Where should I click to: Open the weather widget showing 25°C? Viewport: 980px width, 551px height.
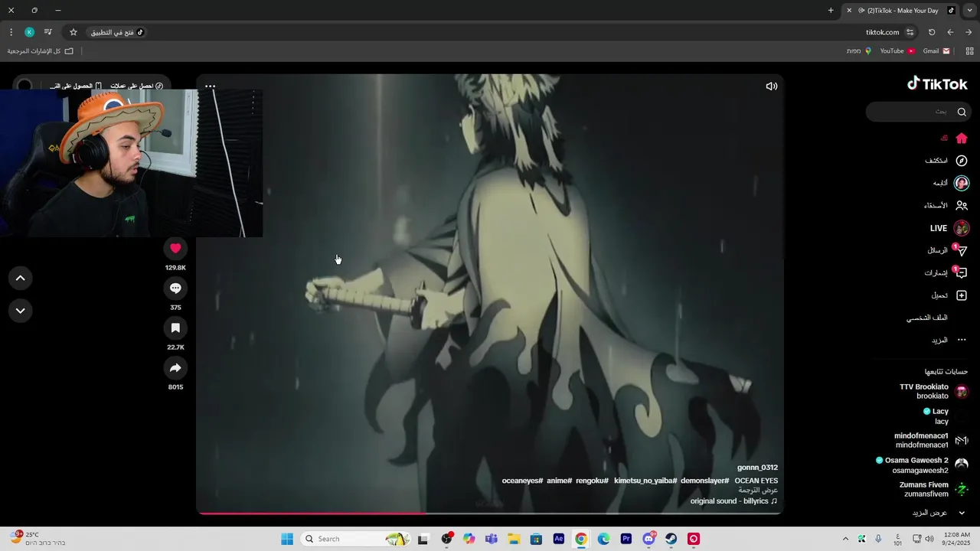click(x=37, y=539)
